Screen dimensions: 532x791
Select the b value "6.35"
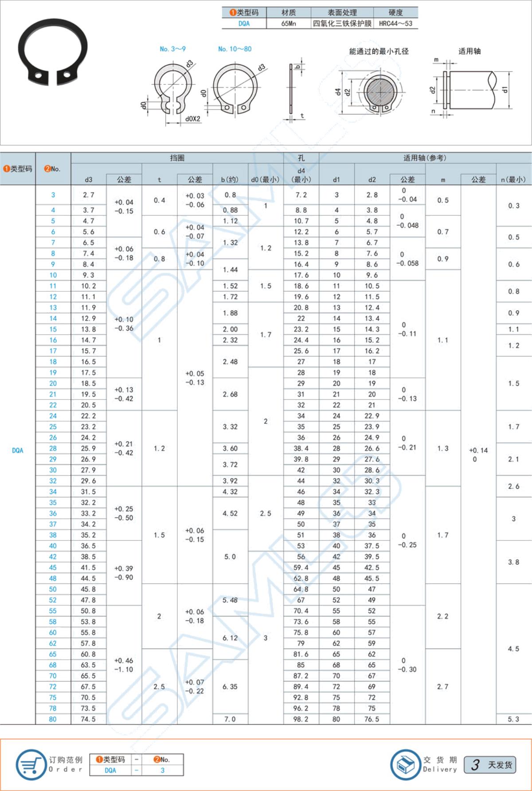pos(230,686)
